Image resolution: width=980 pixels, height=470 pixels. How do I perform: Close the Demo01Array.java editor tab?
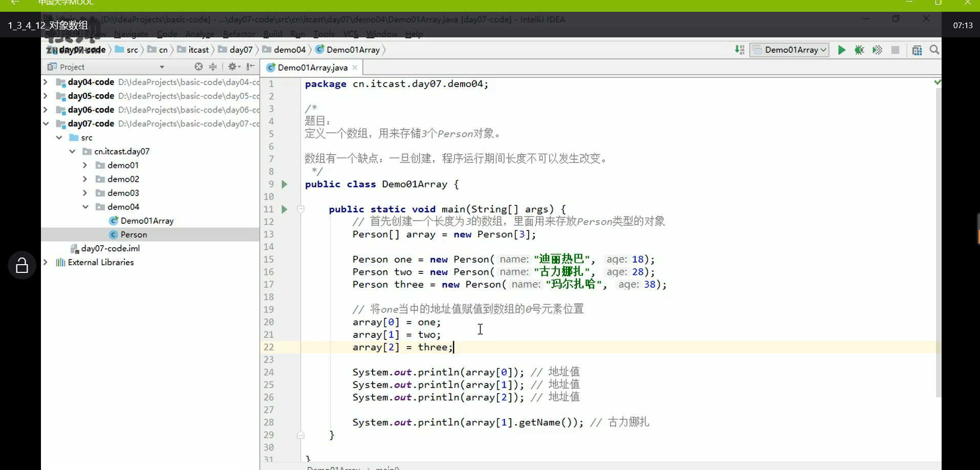(355, 68)
